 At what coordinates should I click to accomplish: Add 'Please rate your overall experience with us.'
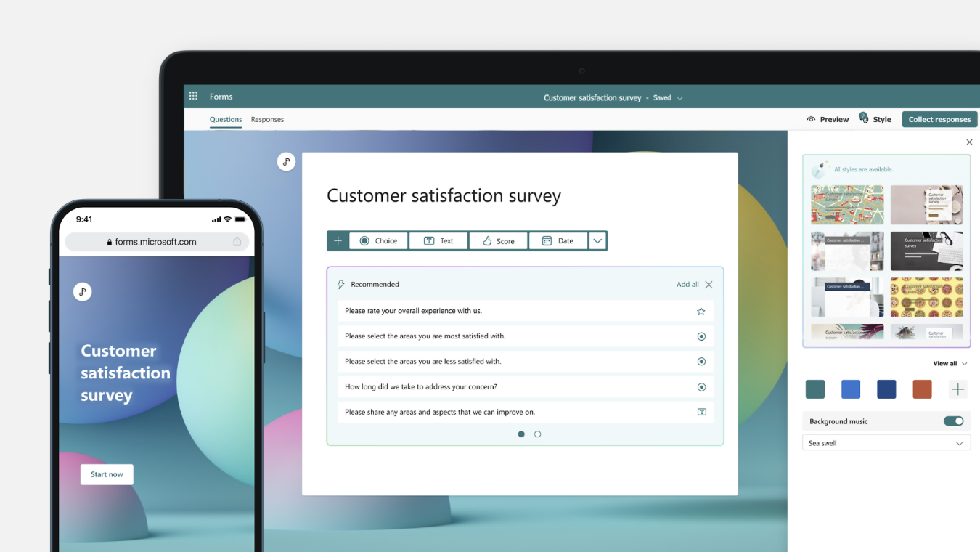click(x=526, y=311)
